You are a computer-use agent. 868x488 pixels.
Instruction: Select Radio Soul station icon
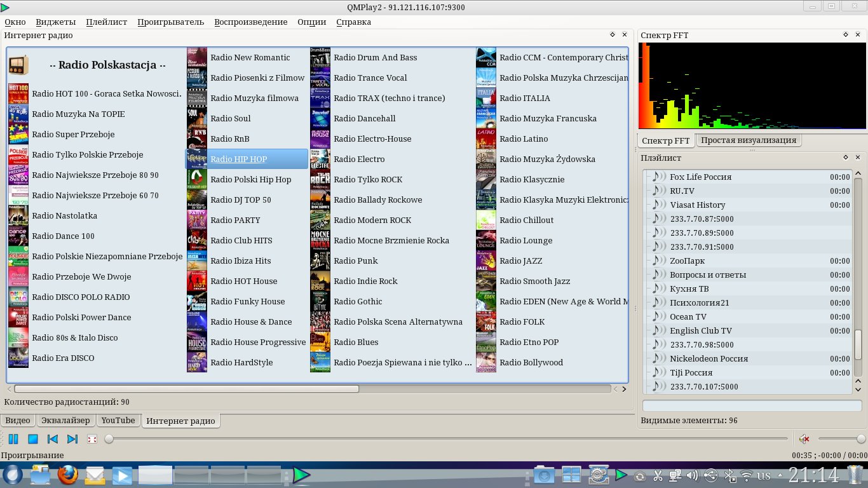(x=197, y=118)
